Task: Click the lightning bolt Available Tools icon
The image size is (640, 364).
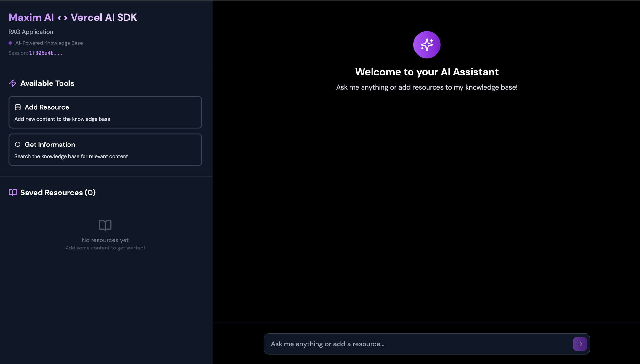Action: 13,83
